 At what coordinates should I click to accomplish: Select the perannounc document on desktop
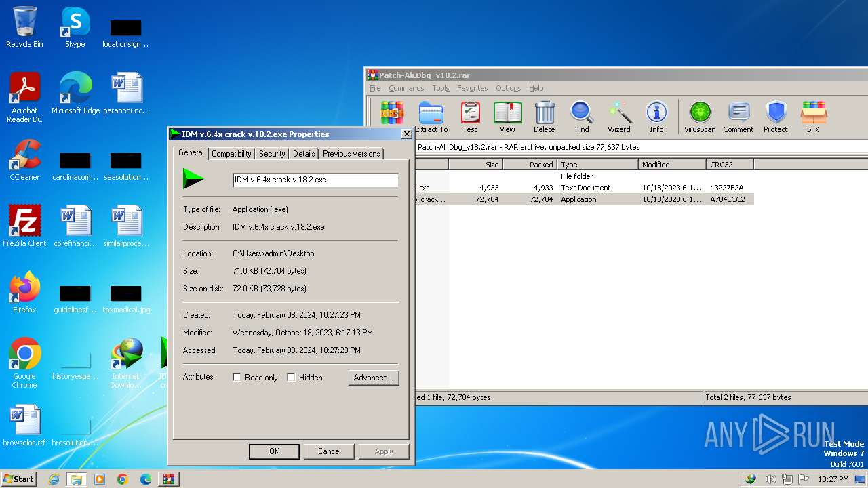pos(126,94)
